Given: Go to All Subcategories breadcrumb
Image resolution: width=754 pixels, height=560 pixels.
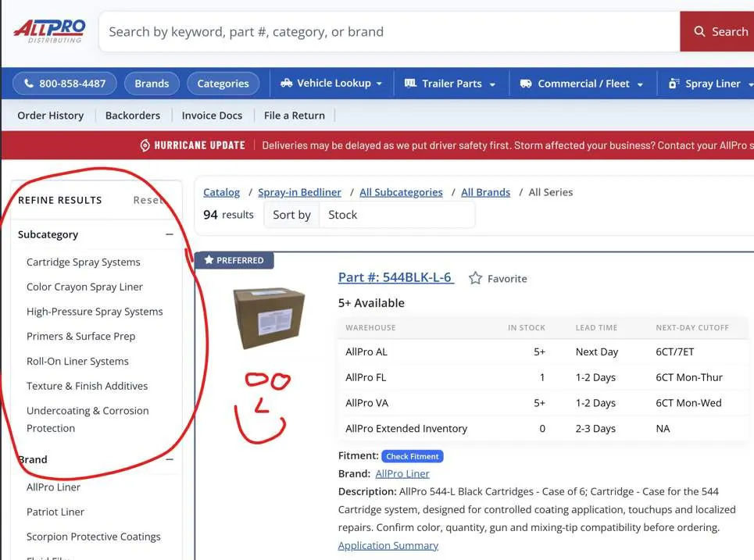Looking at the screenshot, I should click(x=401, y=192).
